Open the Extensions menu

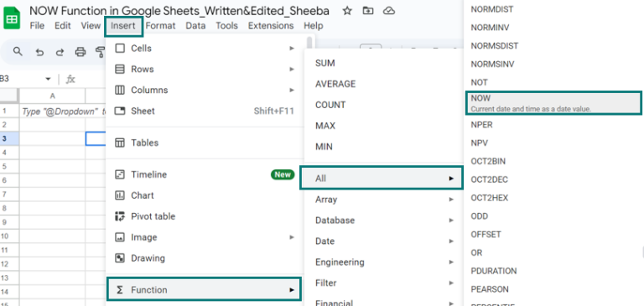pos(271,25)
